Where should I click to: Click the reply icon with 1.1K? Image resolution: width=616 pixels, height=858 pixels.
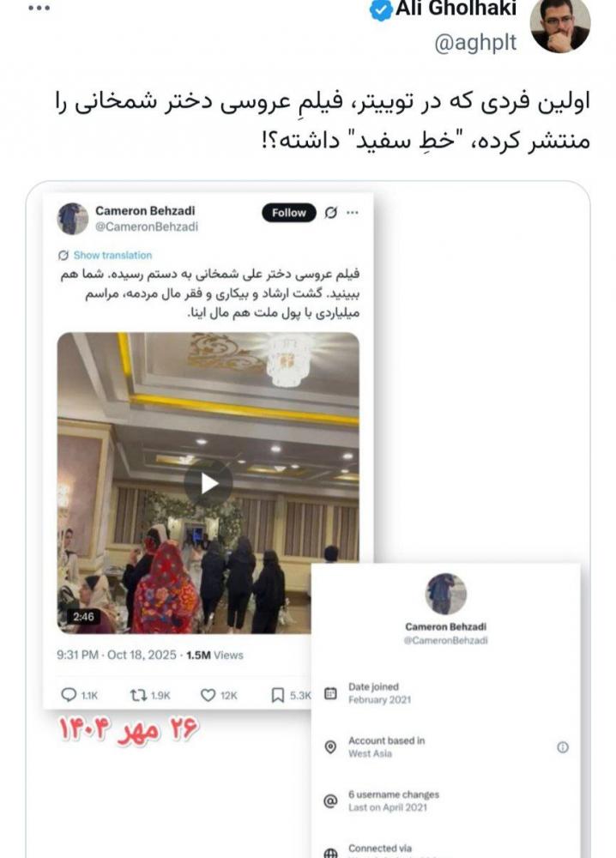69,695
